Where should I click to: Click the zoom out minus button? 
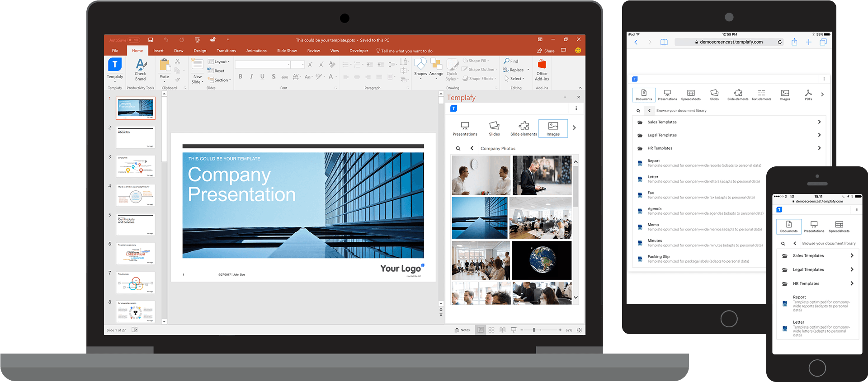522,330
